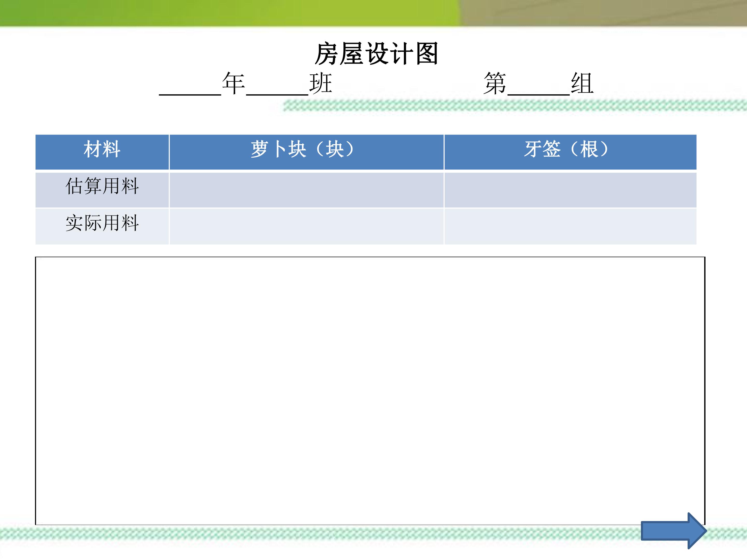Click the blue next-slide arrow
The height and width of the screenshot is (560, 747).
click(x=673, y=531)
